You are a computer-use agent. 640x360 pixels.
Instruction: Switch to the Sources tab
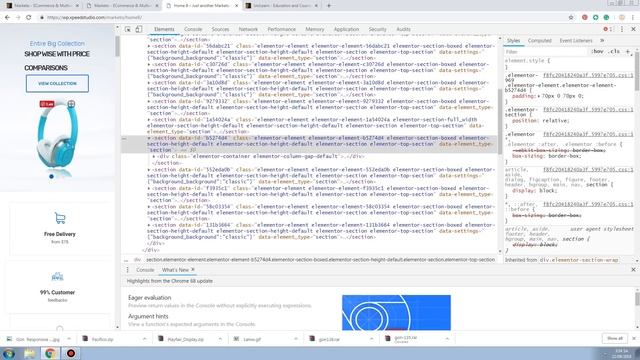click(x=220, y=29)
